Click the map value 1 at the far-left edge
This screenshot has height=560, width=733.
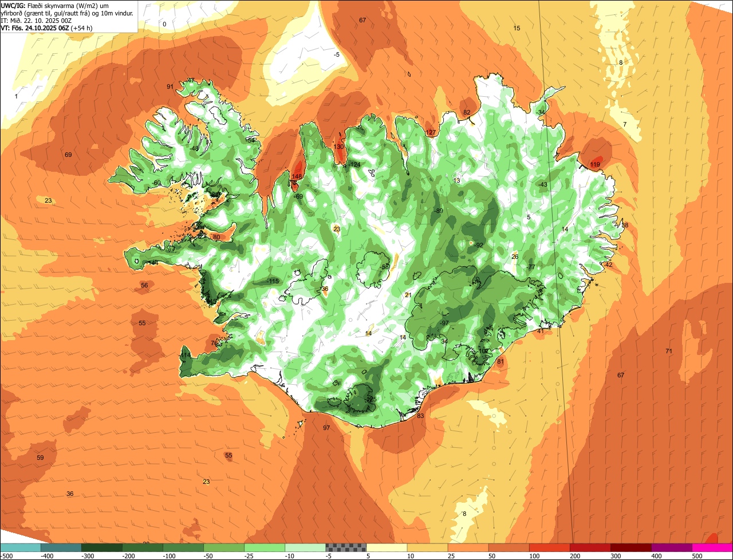[16, 97]
